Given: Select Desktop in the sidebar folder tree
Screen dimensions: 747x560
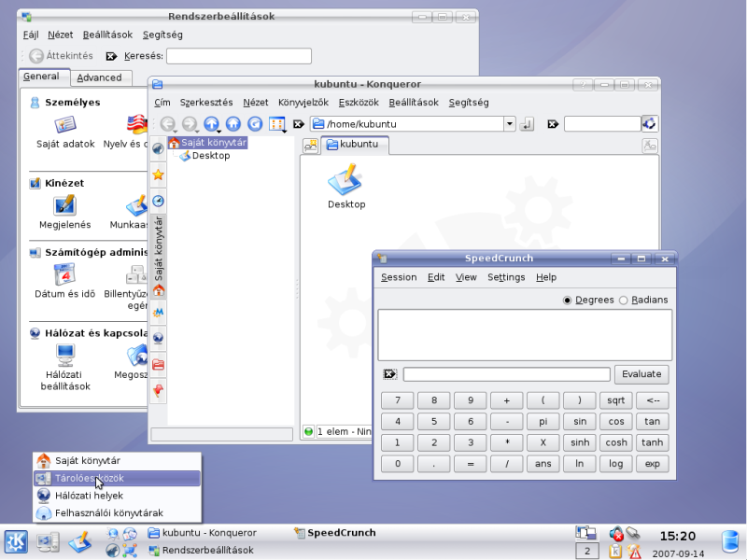Looking at the screenshot, I should (210, 156).
